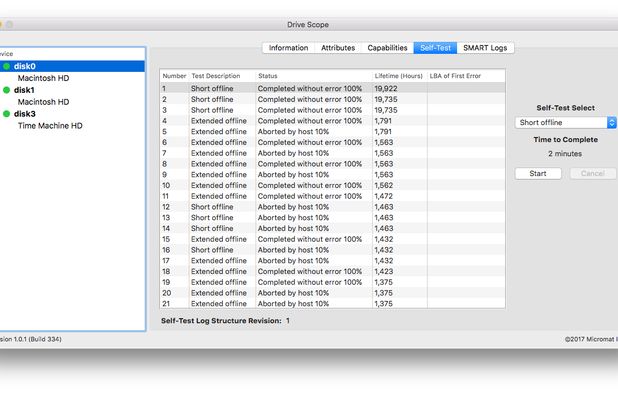Sort by Lifetime (Hours) column header

click(x=399, y=76)
